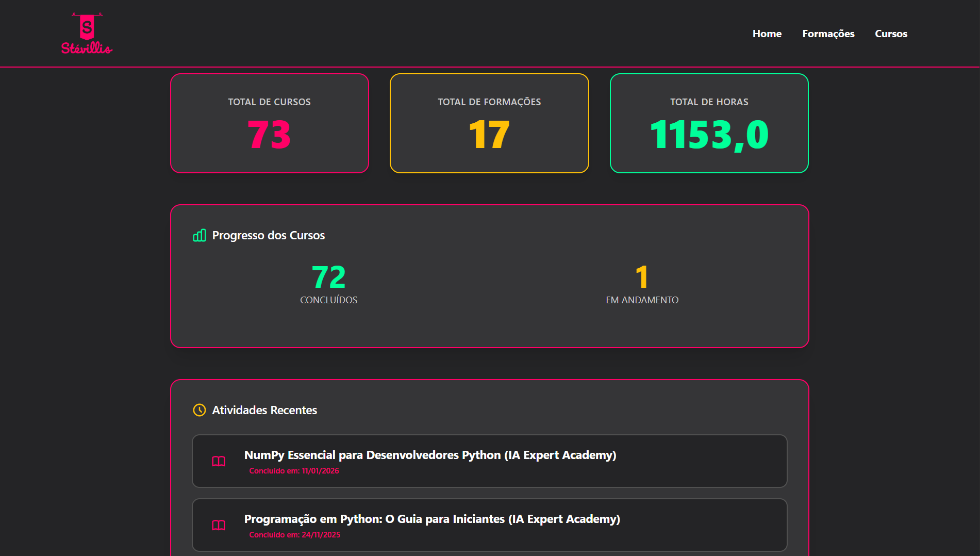Navigate to the Cursos page
The height and width of the screenshot is (556, 980).
pos(891,34)
